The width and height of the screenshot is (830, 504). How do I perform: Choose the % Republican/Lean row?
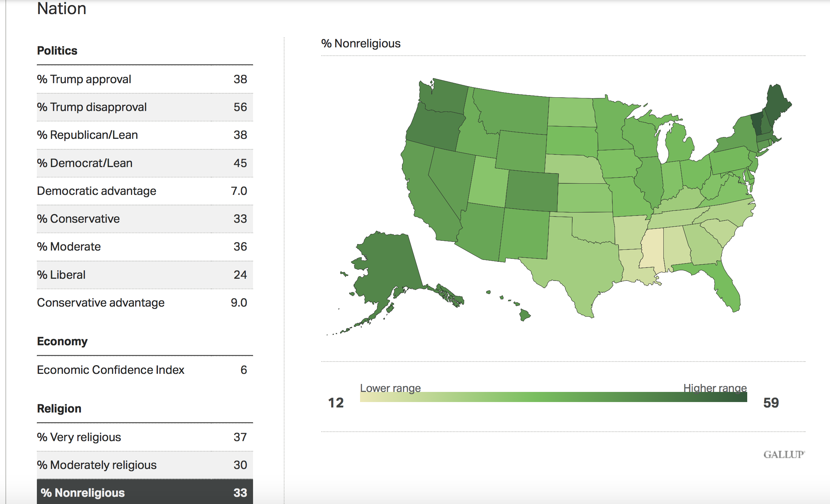(145, 135)
